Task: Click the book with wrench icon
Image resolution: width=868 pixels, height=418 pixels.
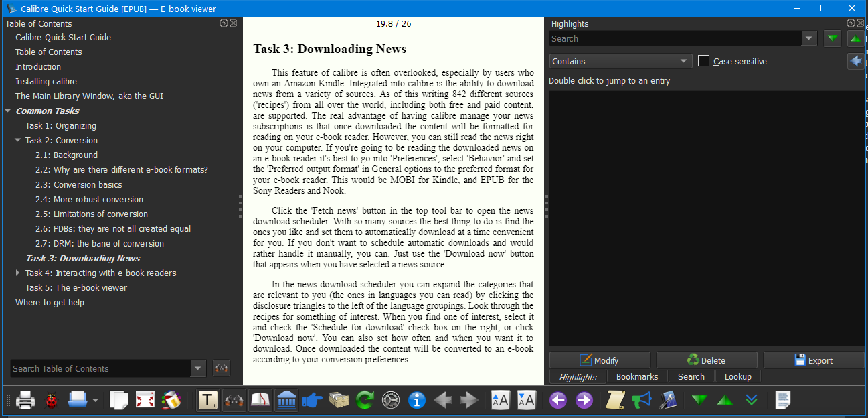Action: pos(667,401)
